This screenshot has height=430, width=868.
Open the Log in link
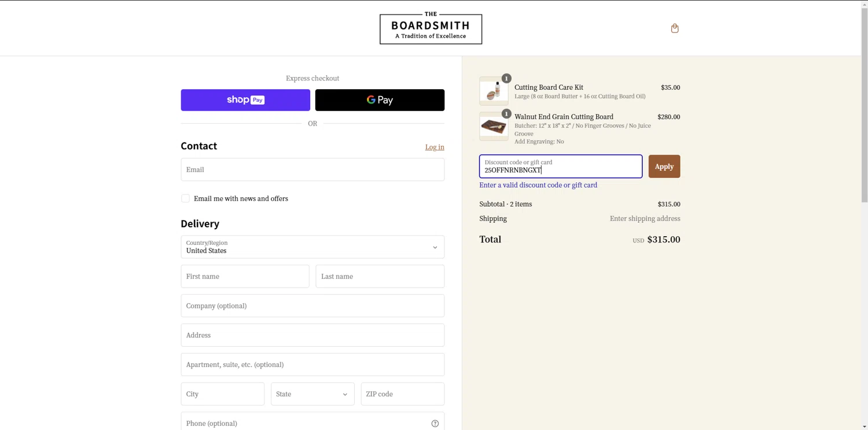click(x=435, y=147)
